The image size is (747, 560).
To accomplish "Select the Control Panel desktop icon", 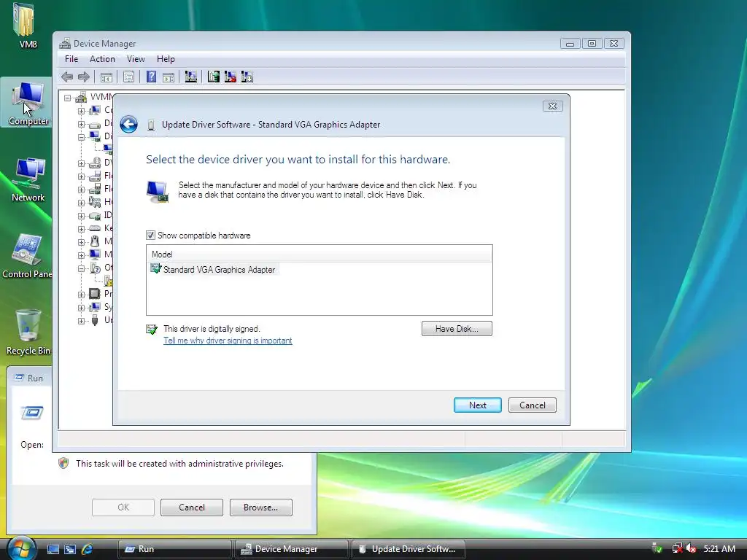I will [27, 256].
